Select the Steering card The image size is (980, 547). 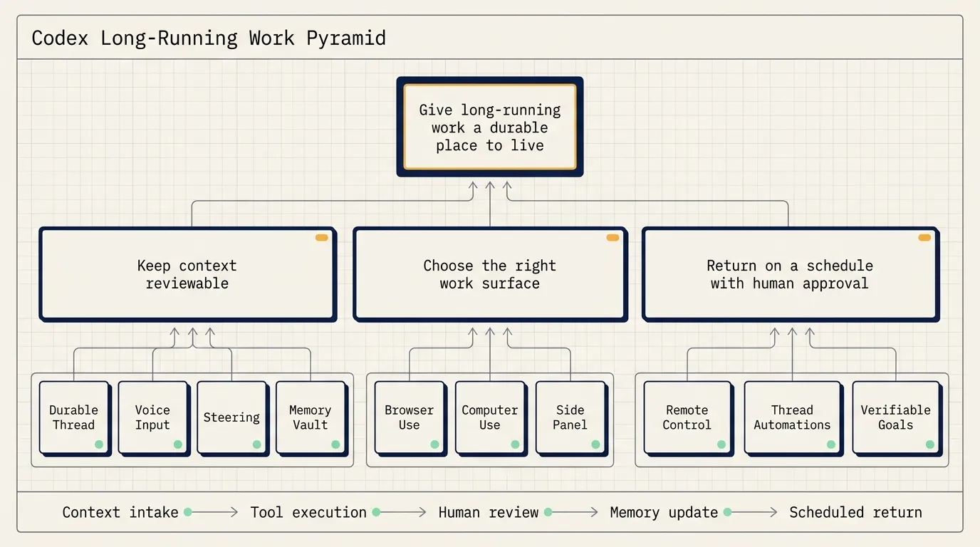click(232, 418)
